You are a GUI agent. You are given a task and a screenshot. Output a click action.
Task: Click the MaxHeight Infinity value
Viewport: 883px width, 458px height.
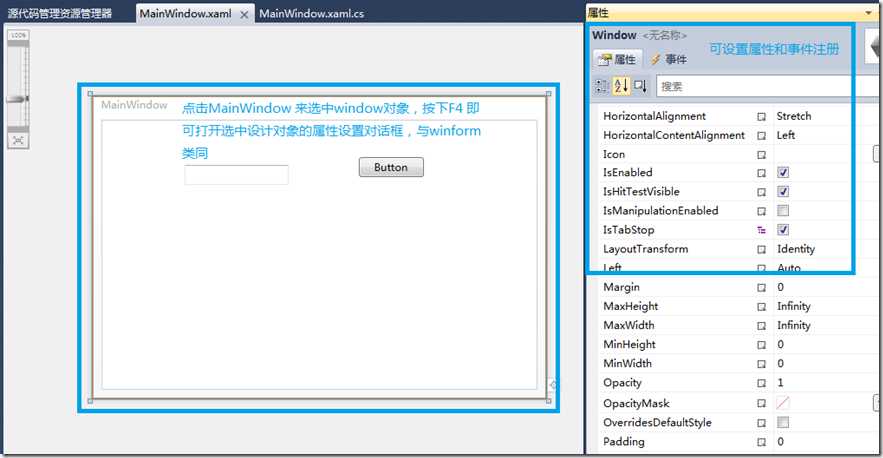point(793,306)
